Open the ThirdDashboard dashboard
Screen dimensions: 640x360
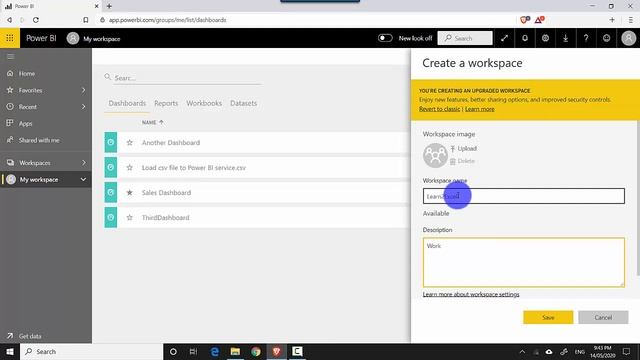pyautogui.click(x=165, y=218)
